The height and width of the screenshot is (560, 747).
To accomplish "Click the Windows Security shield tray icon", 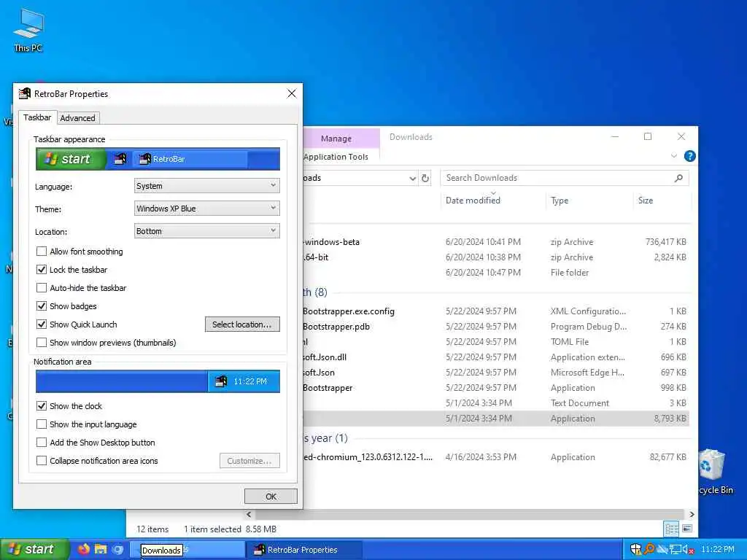I will point(635,549).
